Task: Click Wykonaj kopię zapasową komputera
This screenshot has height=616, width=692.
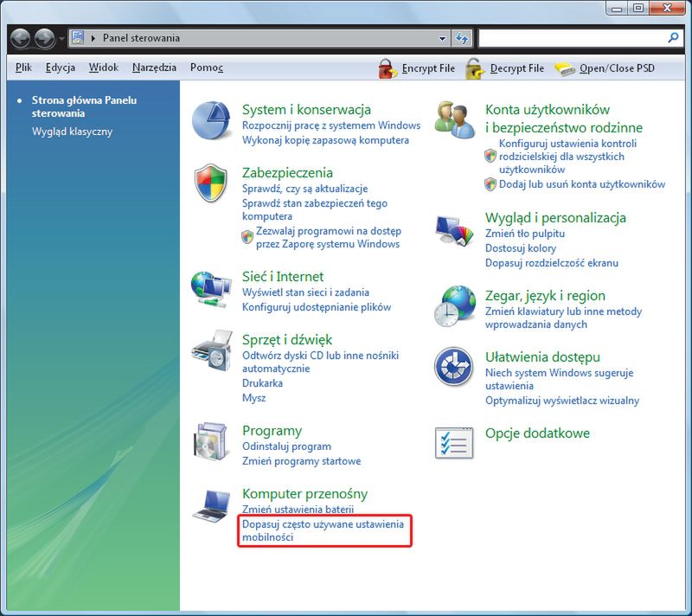Action: 325,140
